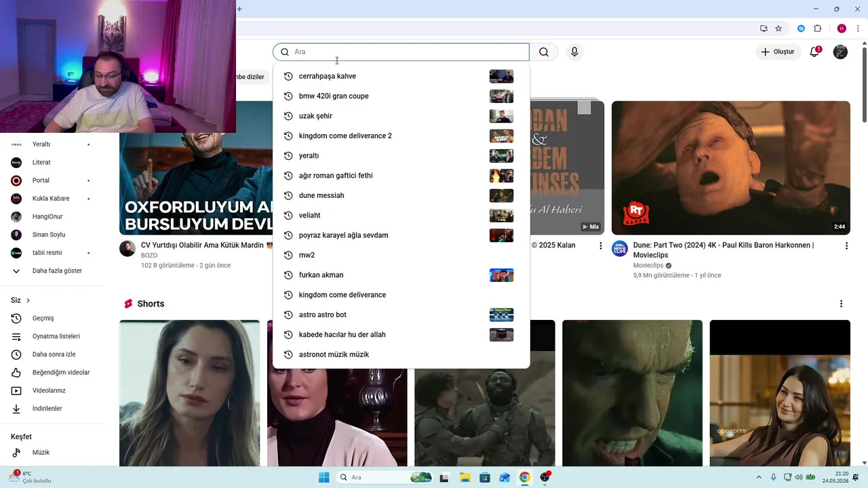The width and height of the screenshot is (868, 488).
Task: Choose the 'mw2' suggestion
Action: tap(401, 255)
